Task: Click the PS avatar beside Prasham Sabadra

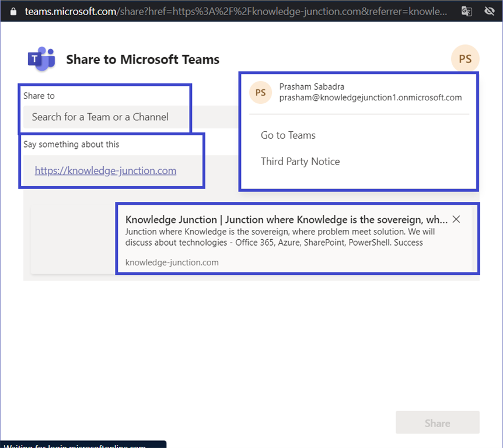Action: [x=260, y=92]
